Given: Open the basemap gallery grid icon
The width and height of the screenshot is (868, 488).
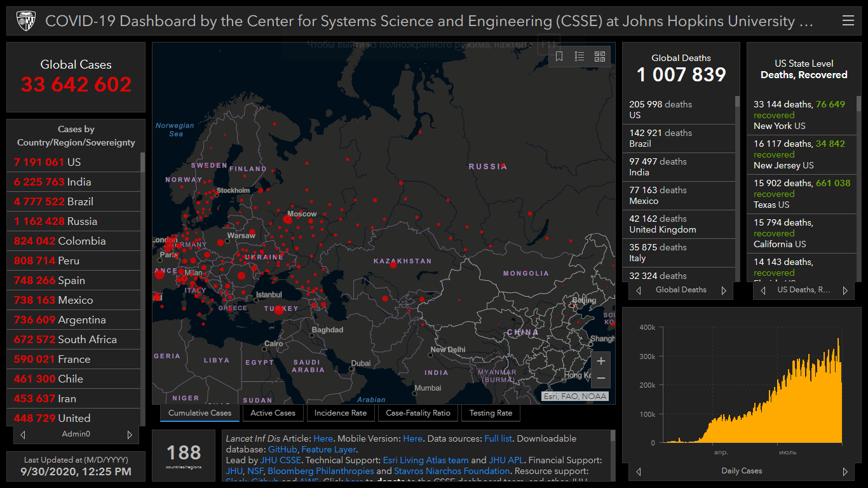Looking at the screenshot, I should (600, 57).
